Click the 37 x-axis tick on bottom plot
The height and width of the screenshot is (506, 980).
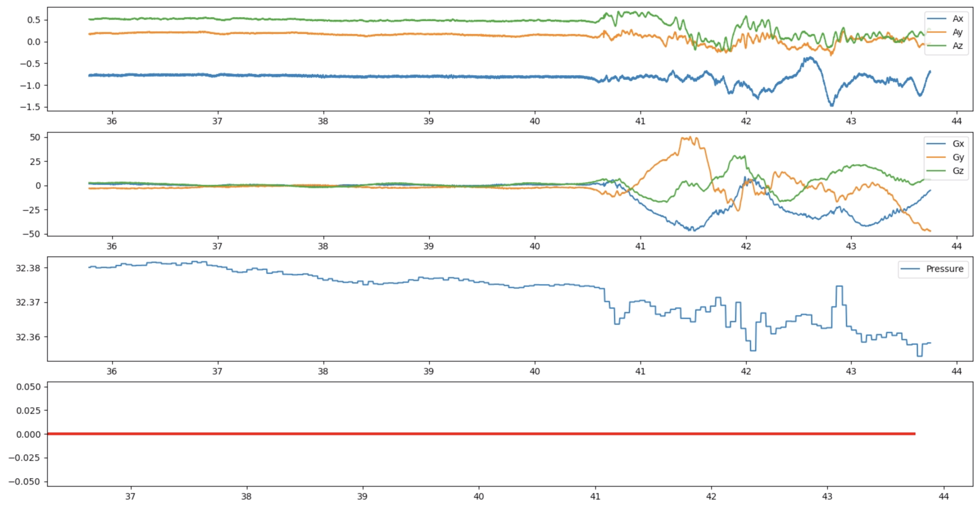pyautogui.click(x=131, y=496)
